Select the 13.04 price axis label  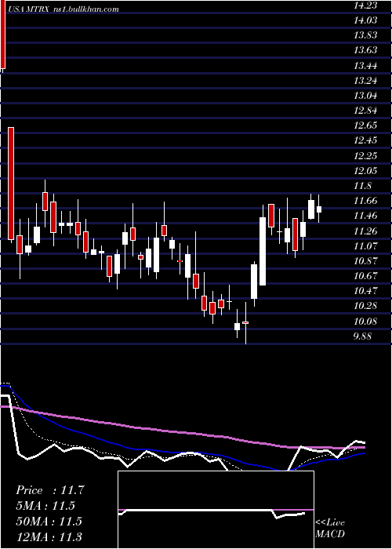point(365,96)
